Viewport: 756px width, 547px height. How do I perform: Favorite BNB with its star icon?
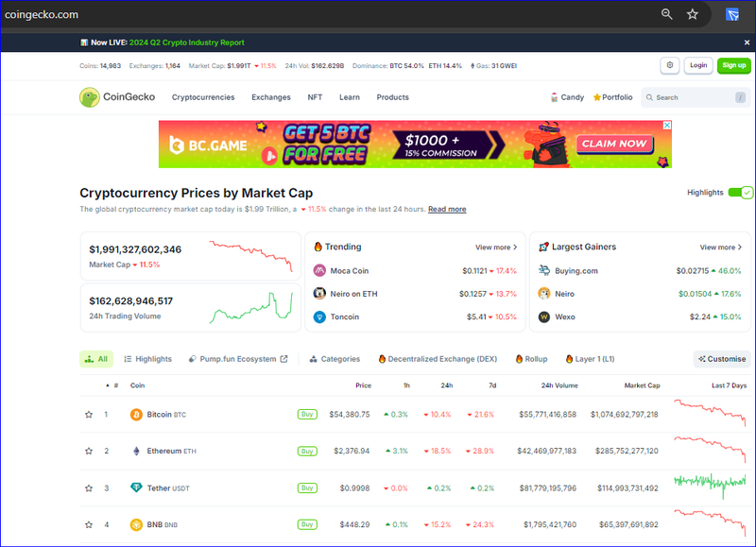[89, 525]
